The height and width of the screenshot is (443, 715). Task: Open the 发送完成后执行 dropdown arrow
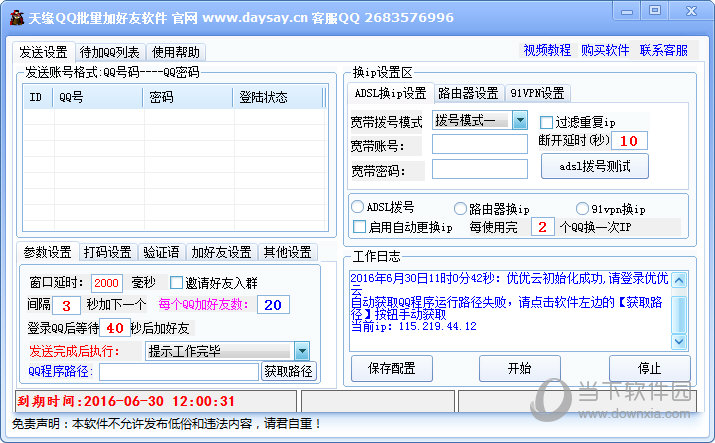pyautogui.click(x=302, y=351)
